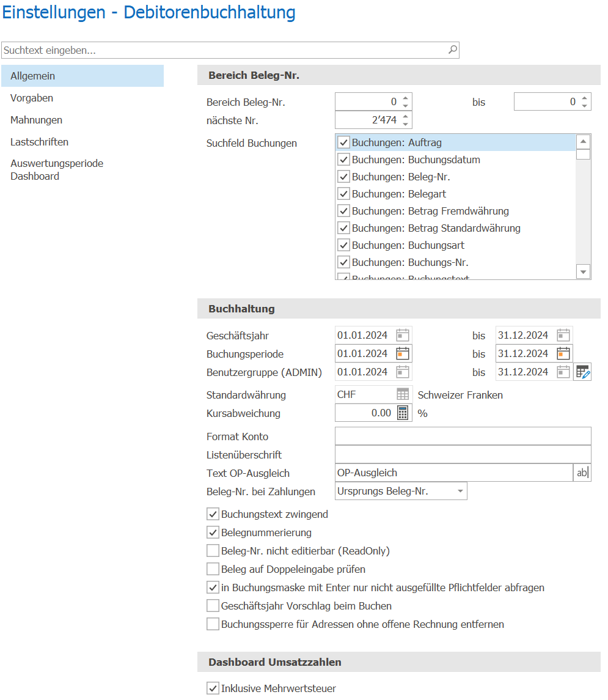Open calendar for Buchungsperiode end date
The image size is (608, 700).
(x=563, y=353)
